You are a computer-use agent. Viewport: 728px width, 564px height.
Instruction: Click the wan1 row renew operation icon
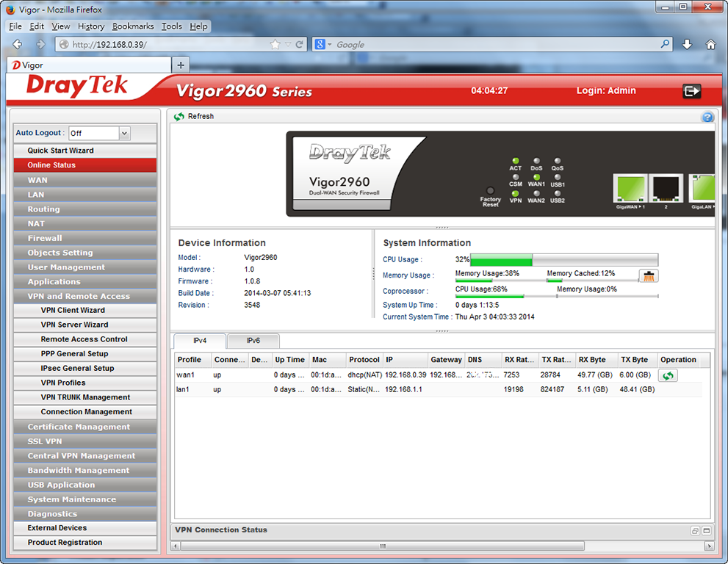point(668,375)
